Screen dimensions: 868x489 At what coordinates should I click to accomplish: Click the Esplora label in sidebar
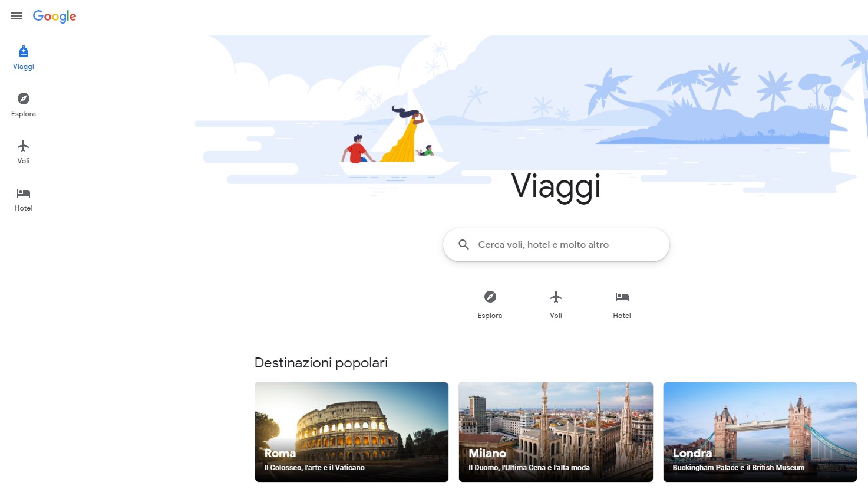point(24,114)
